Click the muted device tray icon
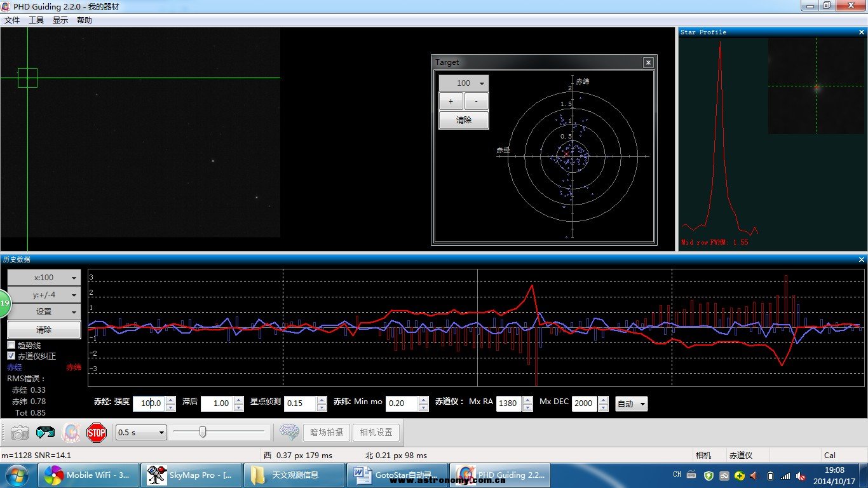 (801, 475)
